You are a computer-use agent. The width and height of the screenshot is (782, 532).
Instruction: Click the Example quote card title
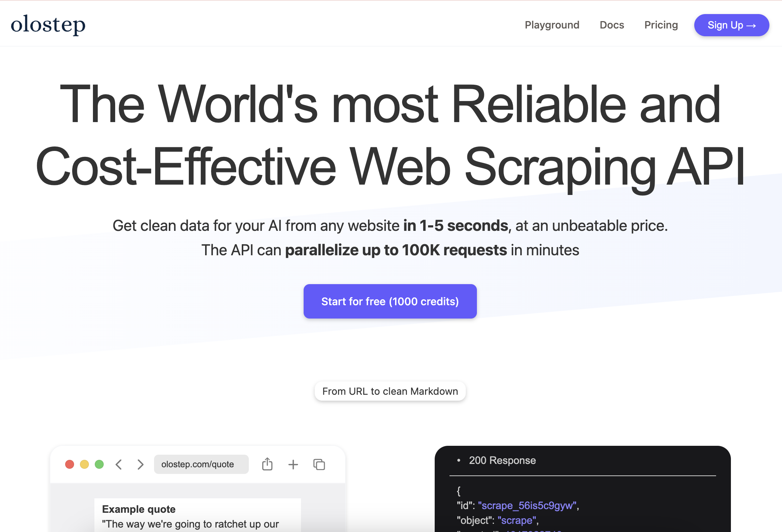pos(139,509)
